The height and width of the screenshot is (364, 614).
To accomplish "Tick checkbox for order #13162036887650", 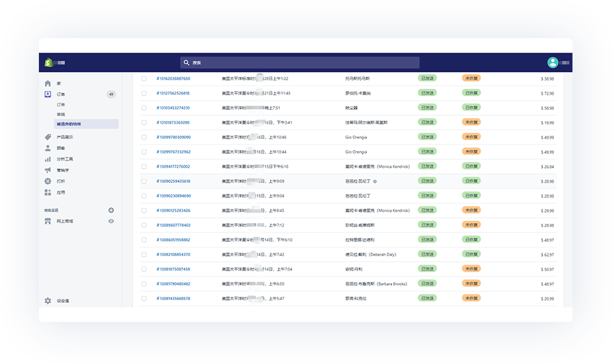I will tap(144, 78).
